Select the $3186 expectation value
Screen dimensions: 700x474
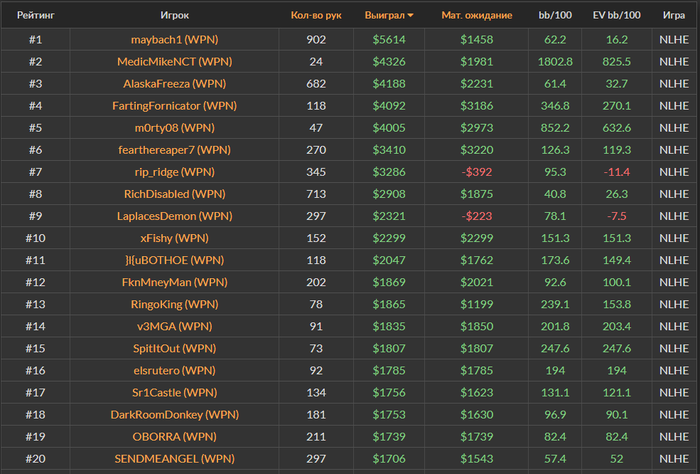(x=477, y=106)
